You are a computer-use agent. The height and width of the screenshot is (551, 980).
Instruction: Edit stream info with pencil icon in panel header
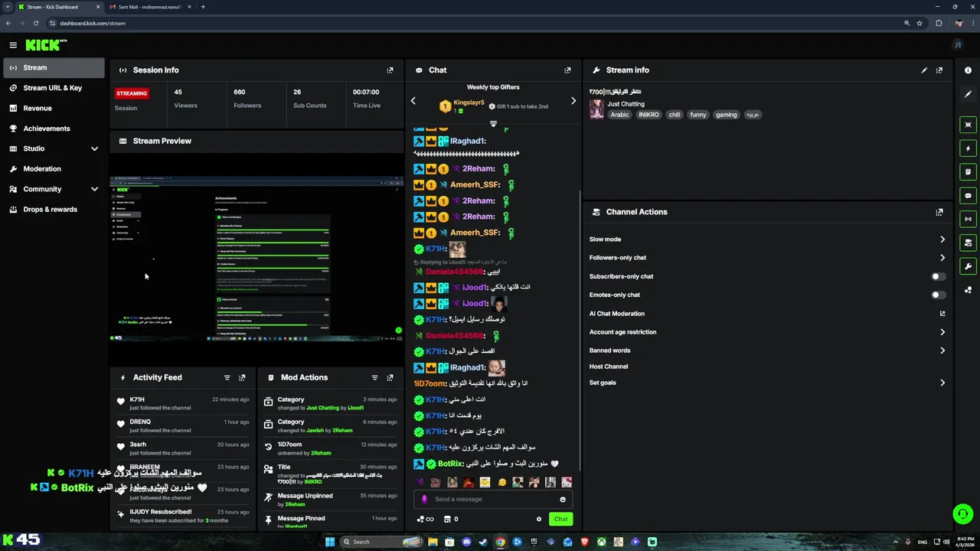(x=924, y=70)
